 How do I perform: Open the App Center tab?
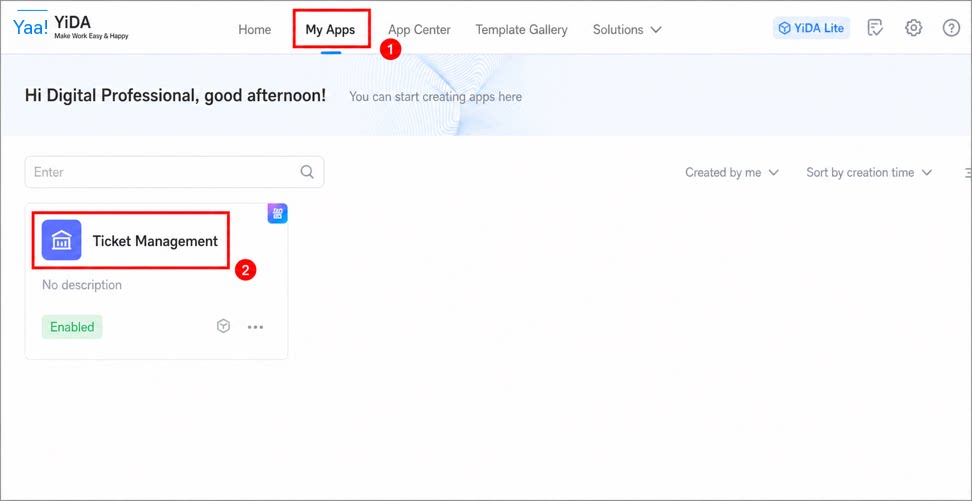419,29
